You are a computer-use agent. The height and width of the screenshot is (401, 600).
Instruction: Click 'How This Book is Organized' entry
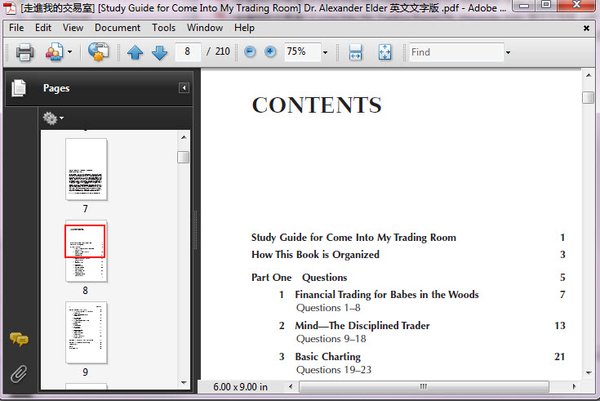[315, 254]
